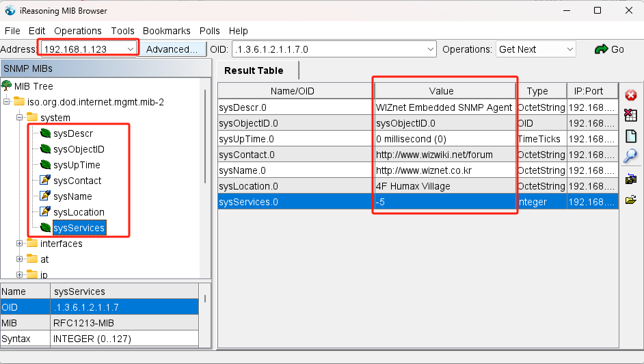Viewport: 644px width, 364px height.
Task: Expand the OID combo box list
Action: [430, 49]
